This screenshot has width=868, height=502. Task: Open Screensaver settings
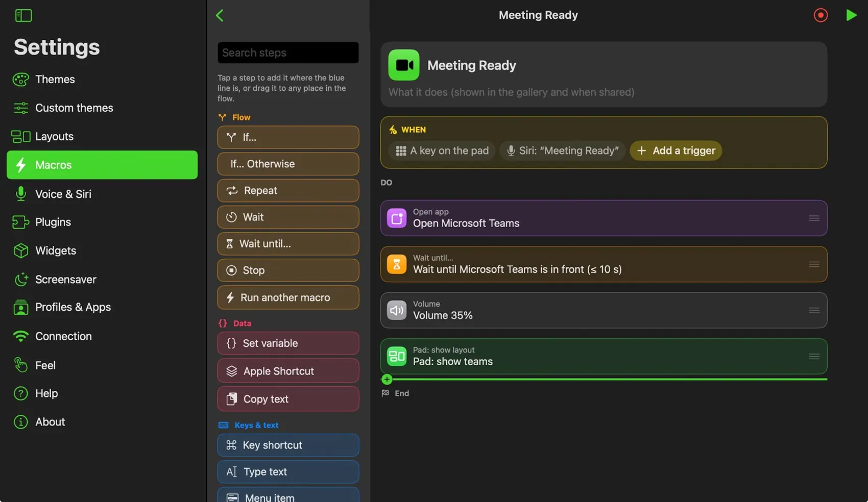(x=102, y=279)
